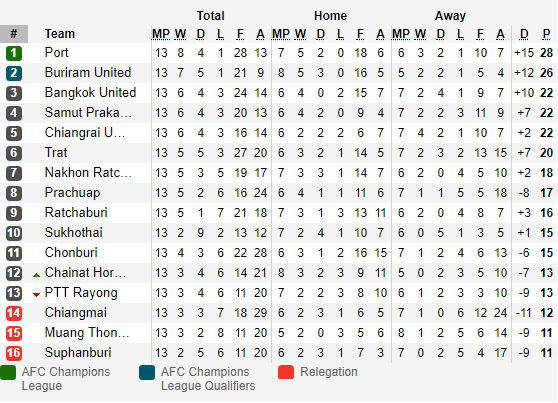Click the red down arrow beside PTT Rayong
The height and width of the screenshot is (403, 558).
(36, 295)
